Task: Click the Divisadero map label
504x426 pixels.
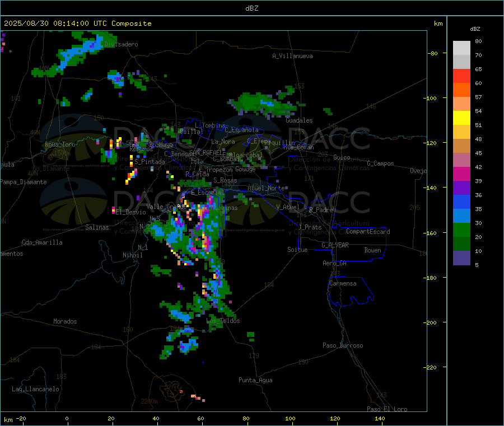Action: click(x=121, y=44)
